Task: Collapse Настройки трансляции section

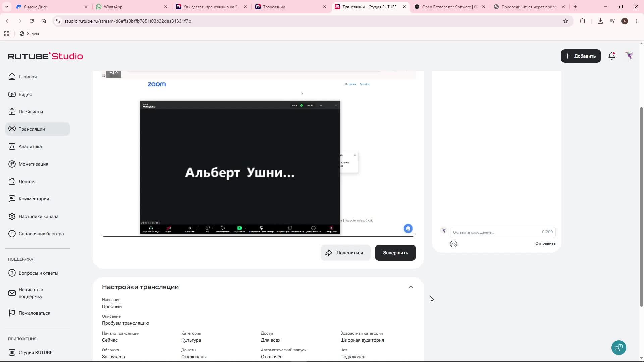Action: [x=410, y=287]
